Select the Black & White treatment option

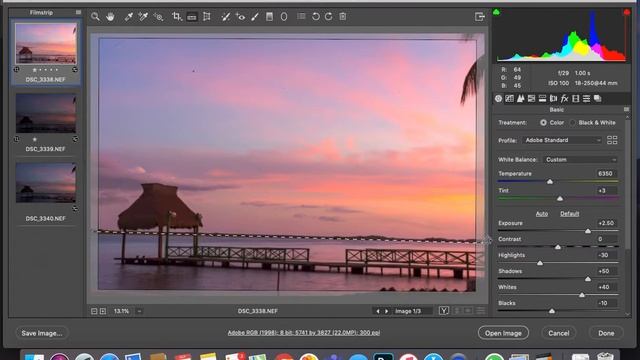[x=573, y=122]
